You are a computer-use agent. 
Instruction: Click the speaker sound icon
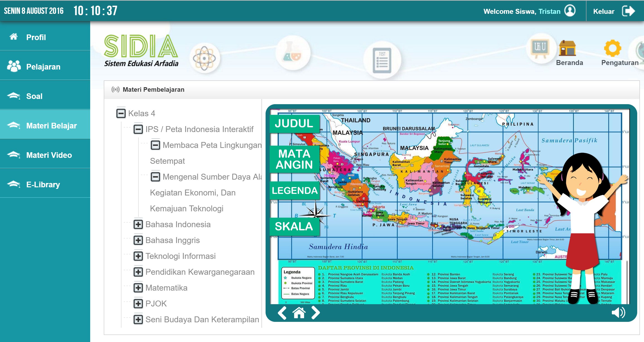coord(618,313)
